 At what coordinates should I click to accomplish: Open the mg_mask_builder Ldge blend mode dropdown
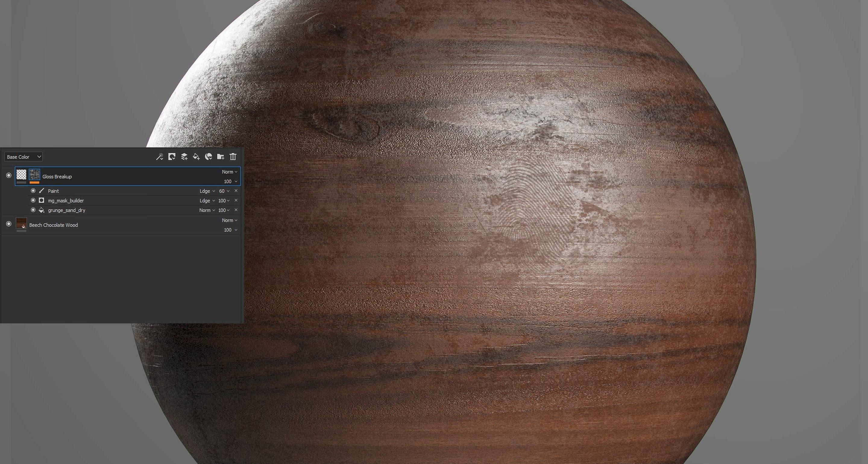[x=207, y=201]
